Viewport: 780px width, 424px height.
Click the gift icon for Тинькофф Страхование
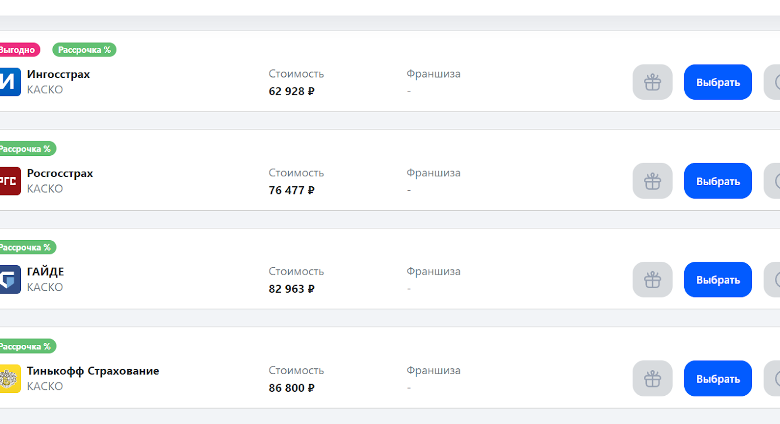[652, 378]
